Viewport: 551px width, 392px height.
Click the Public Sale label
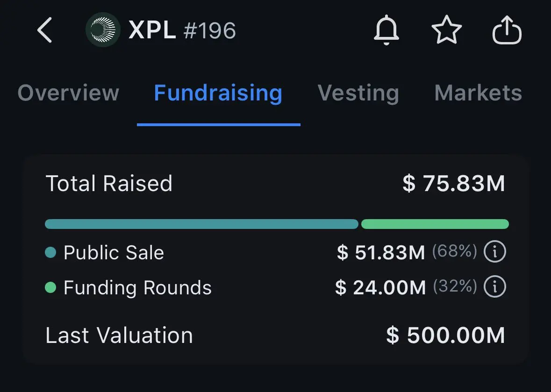pos(114,253)
